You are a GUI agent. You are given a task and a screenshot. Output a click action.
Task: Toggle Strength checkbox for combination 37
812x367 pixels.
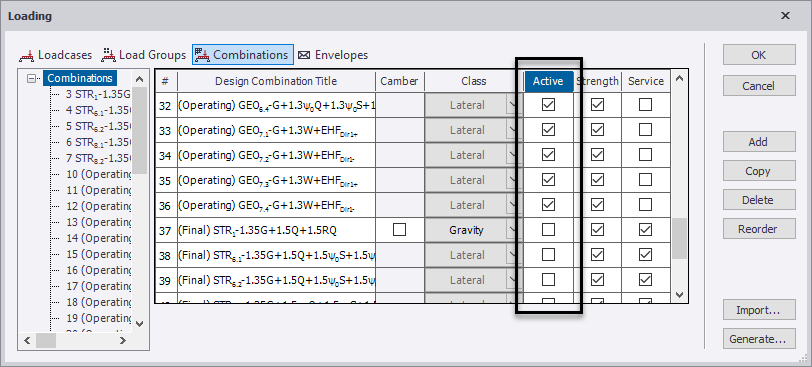pyautogui.click(x=597, y=230)
